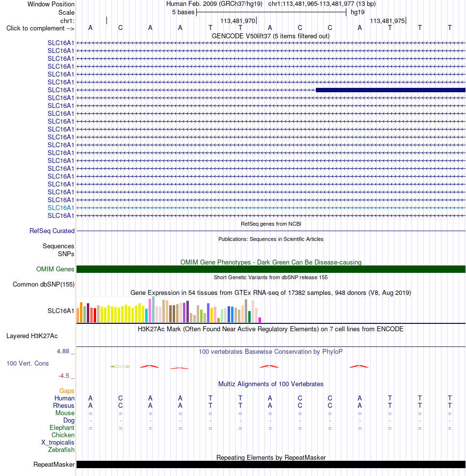Select the X_tropicalis species label

click(x=58, y=443)
